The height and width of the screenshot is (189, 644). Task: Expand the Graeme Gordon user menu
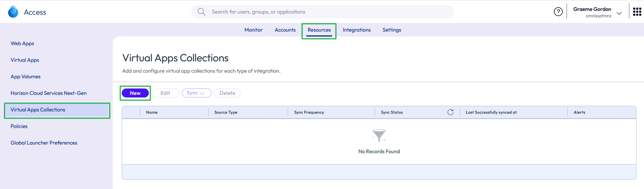pos(619,13)
